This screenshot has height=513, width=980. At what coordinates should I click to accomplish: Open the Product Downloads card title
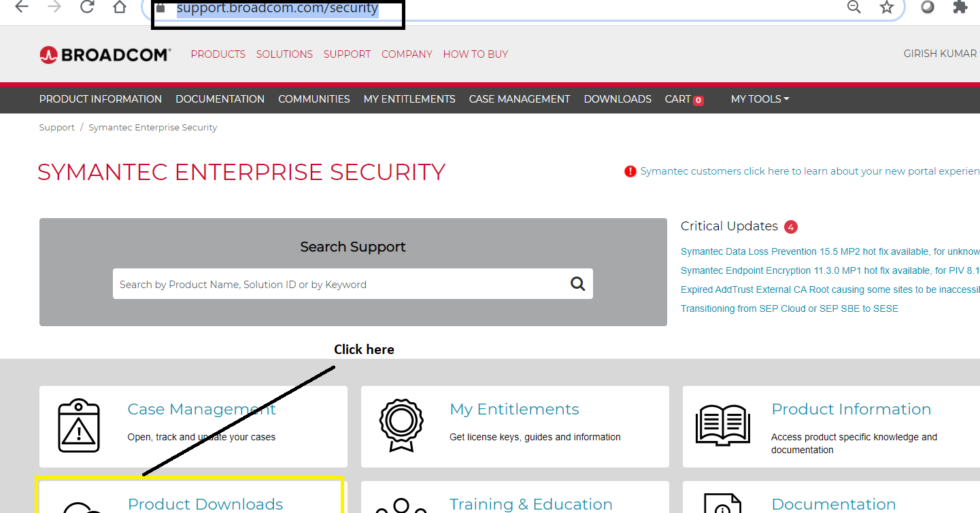[x=205, y=504]
